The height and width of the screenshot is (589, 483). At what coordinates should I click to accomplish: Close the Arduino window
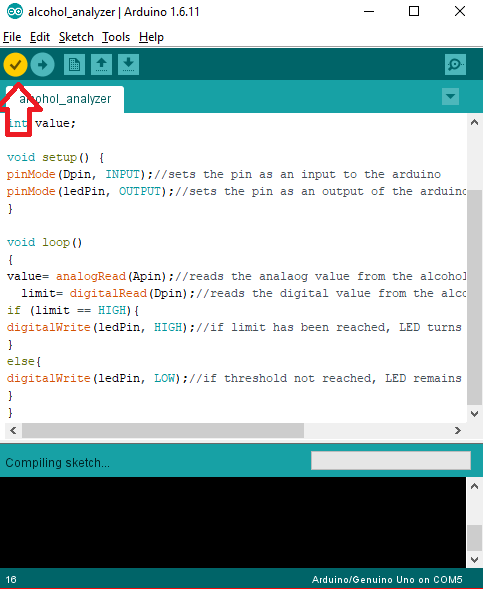(460, 12)
